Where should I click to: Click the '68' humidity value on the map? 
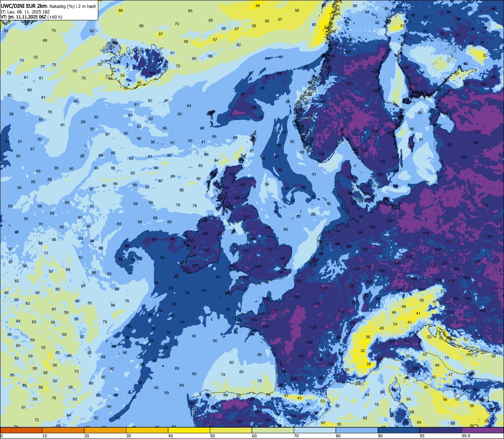(45, 40)
